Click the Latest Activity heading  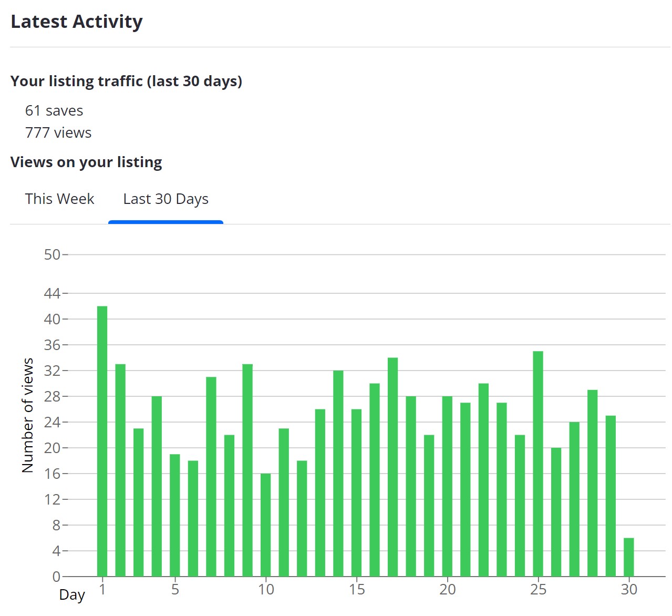(x=77, y=22)
